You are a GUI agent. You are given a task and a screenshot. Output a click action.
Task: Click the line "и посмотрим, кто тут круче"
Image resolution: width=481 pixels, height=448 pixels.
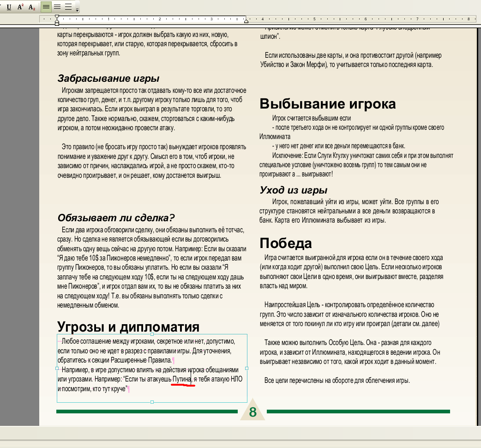[92, 389]
